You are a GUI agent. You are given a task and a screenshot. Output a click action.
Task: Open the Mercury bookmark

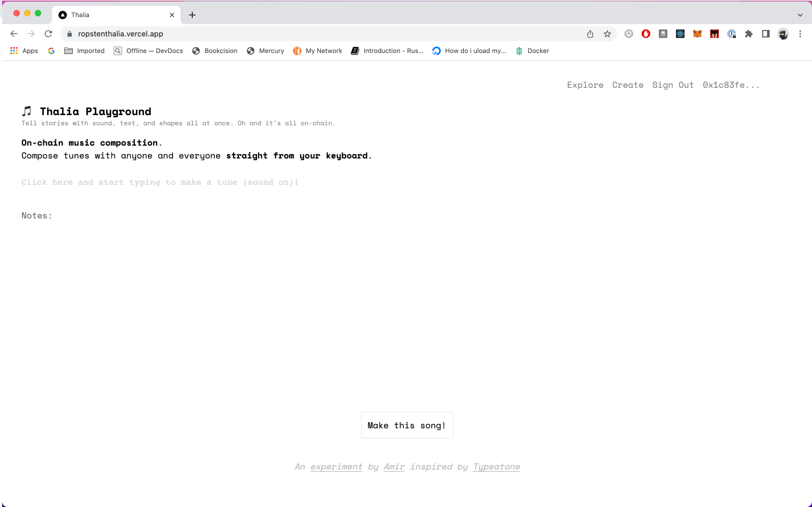266,51
